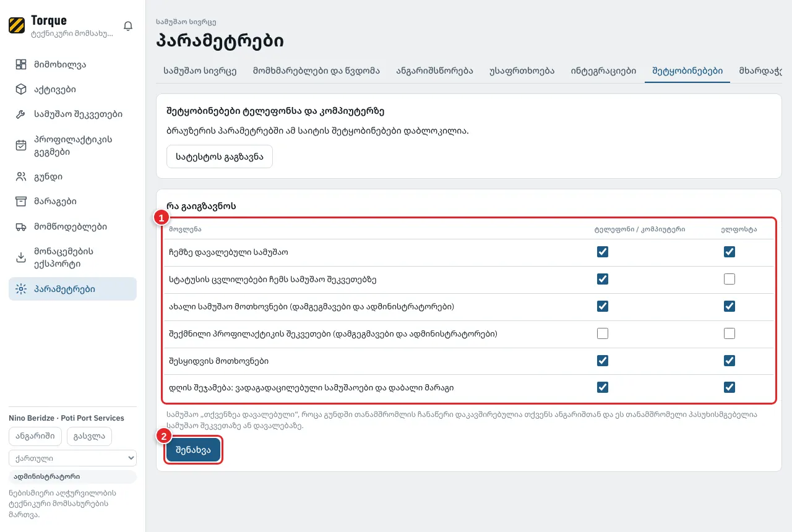Screen dimensions: 792x532
Task: Enable phone/computer for შექმნილი პროფილაქტიკის შეკვეთები
Action: 603,333
